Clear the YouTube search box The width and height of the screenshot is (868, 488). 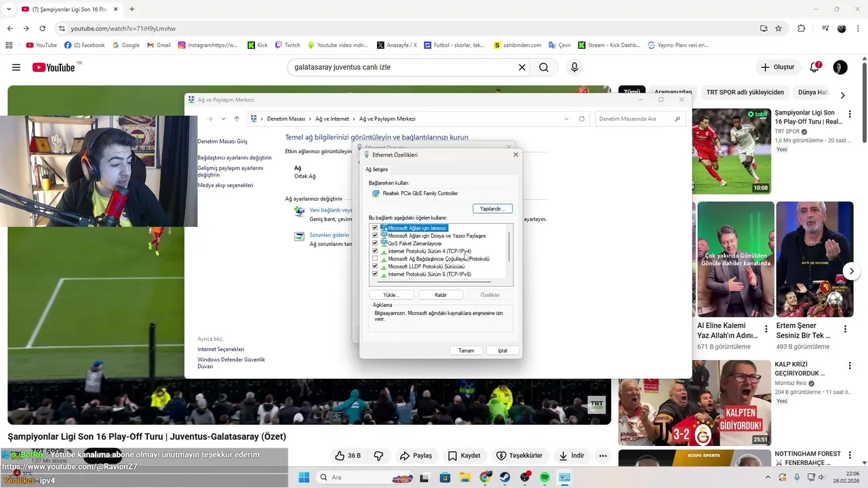pos(522,67)
